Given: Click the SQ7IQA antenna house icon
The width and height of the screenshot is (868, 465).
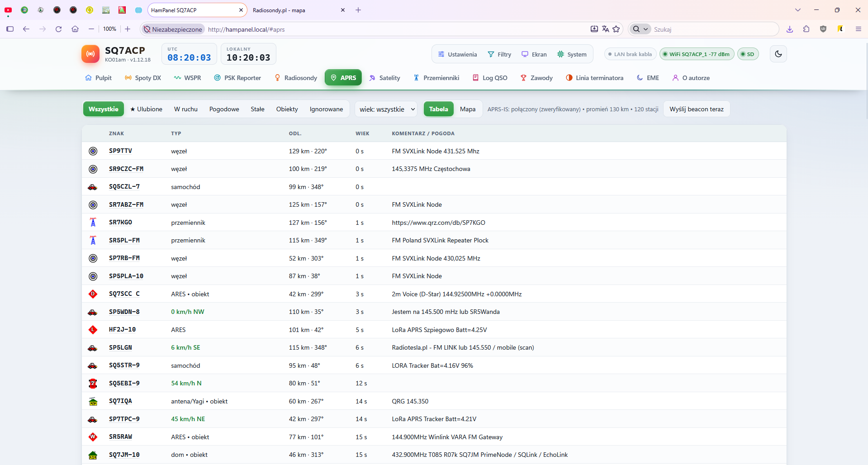Looking at the screenshot, I should [x=93, y=401].
